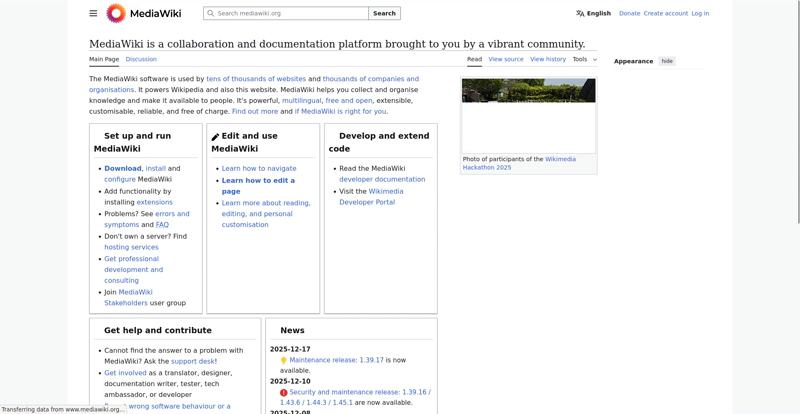The image size is (800, 414).
Task: Switch to the Discussion tab
Action: click(141, 59)
